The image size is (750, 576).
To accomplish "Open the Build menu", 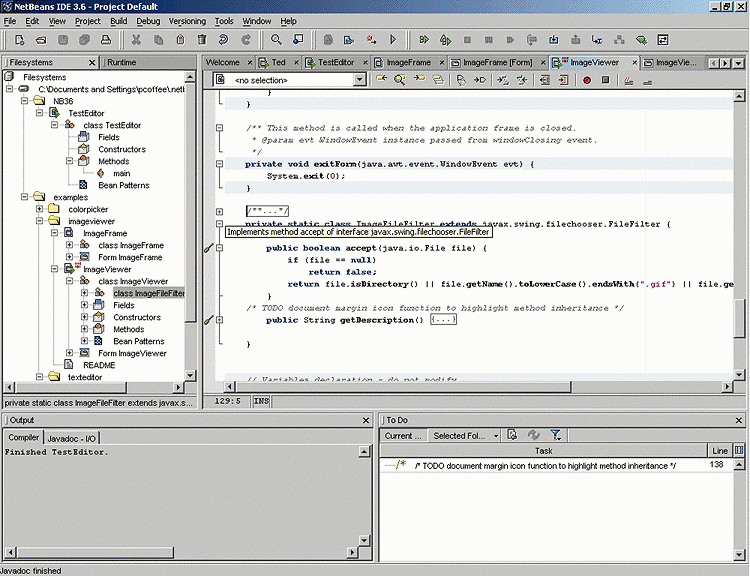I will [119, 21].
